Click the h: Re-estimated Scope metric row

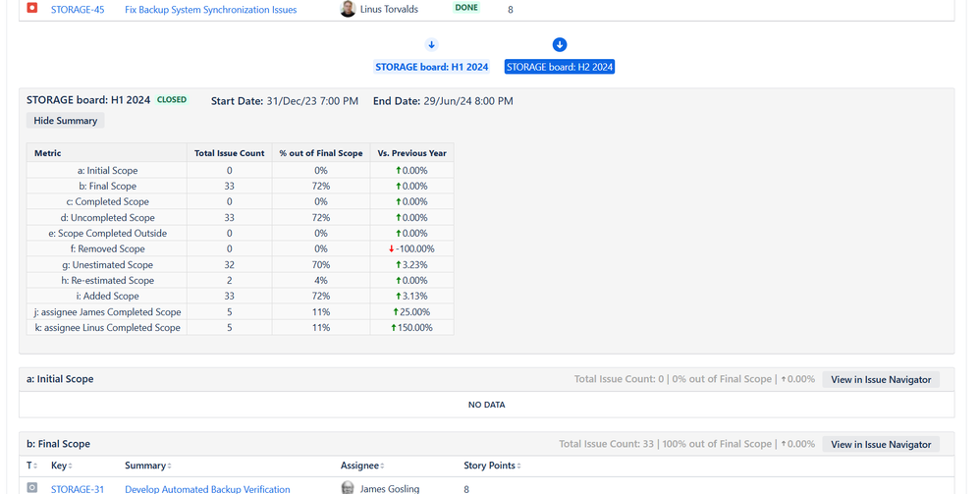[x=240, y=280]
